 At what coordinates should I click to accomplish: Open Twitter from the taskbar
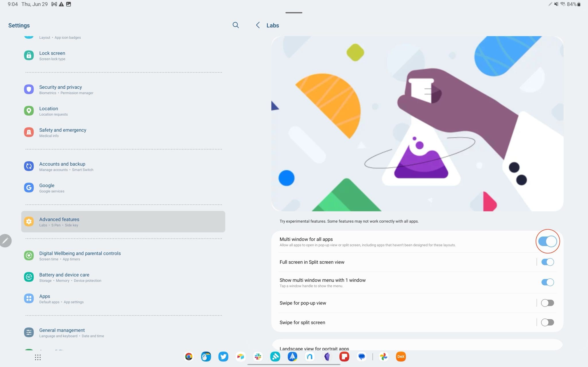223,357
